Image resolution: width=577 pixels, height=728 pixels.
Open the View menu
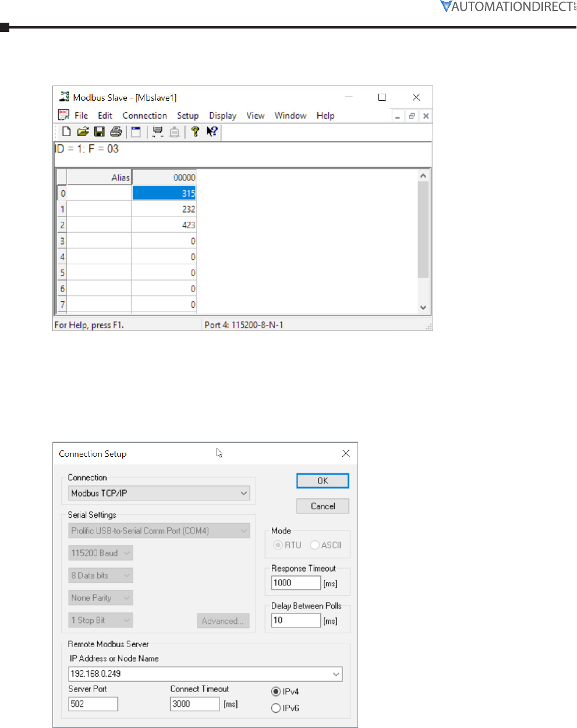pyautogui.click(x=255, y=115)
